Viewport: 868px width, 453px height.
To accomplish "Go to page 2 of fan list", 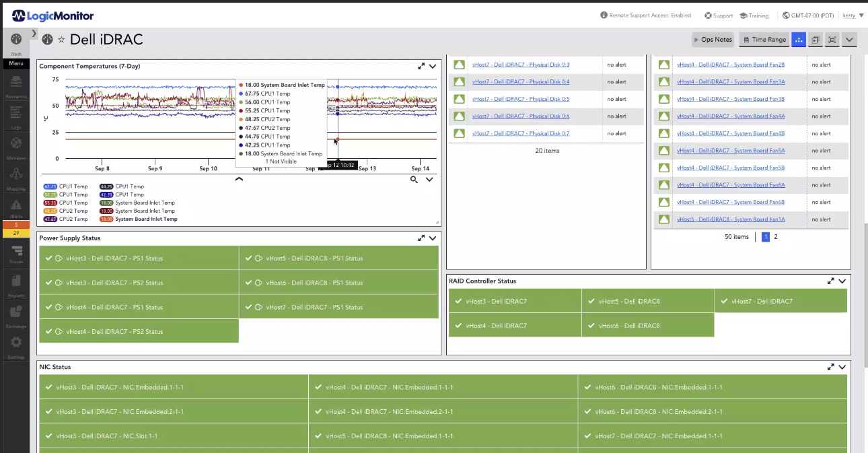I will [x=775, y=237].
